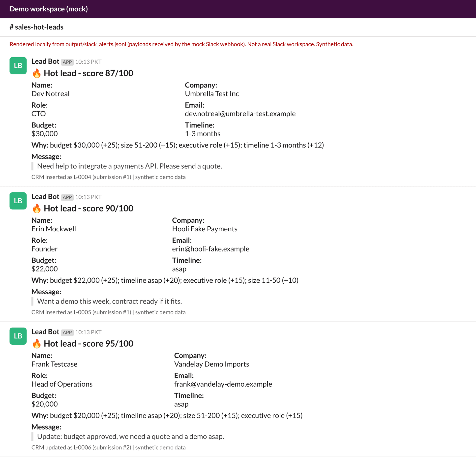Click the red notice about mock Slack webhook

tap(181, 44)
